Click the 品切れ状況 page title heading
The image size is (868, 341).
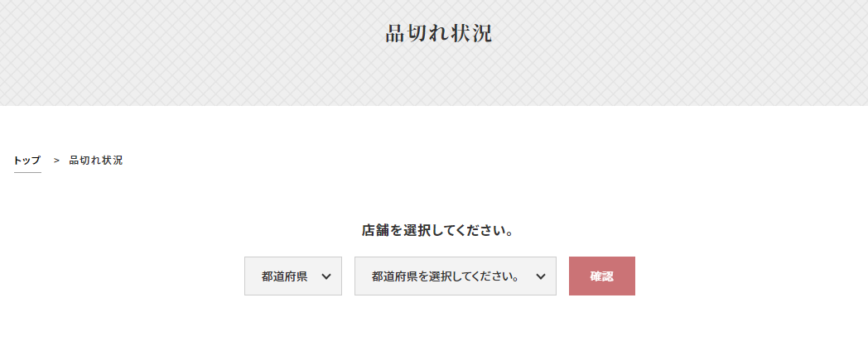coord(438,34)
